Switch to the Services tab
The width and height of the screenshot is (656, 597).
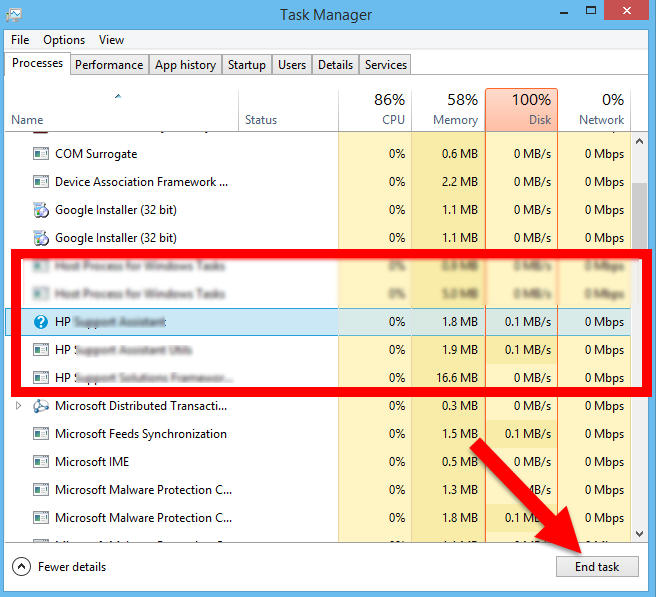click(x=386, y=65)
